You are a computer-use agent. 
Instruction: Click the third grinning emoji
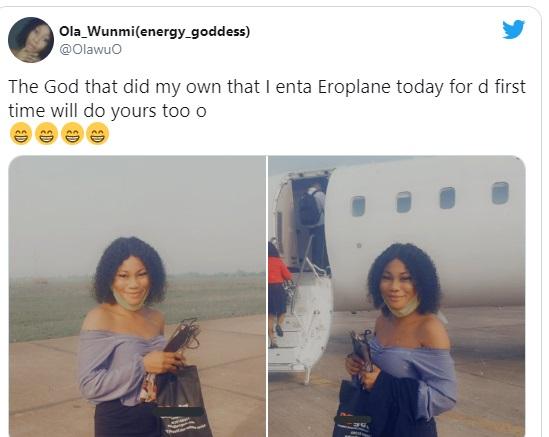click(72, 134)
